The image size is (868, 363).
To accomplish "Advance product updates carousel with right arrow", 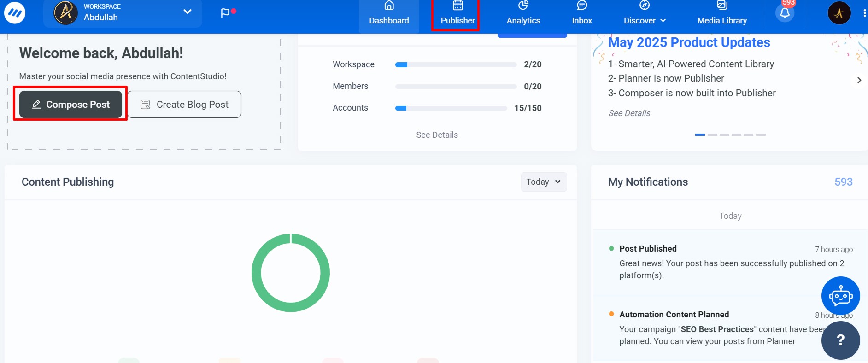I will (x=859, y=80).
